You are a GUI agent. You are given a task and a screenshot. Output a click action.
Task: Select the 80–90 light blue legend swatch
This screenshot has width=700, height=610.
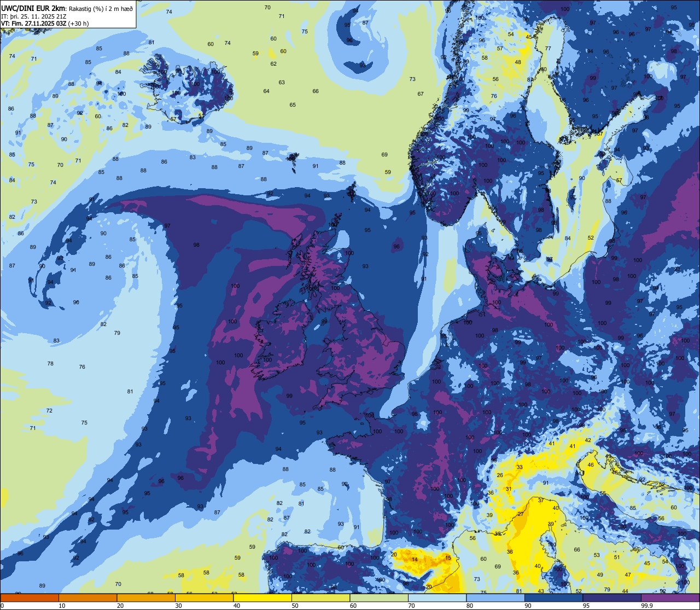point(495,597)
